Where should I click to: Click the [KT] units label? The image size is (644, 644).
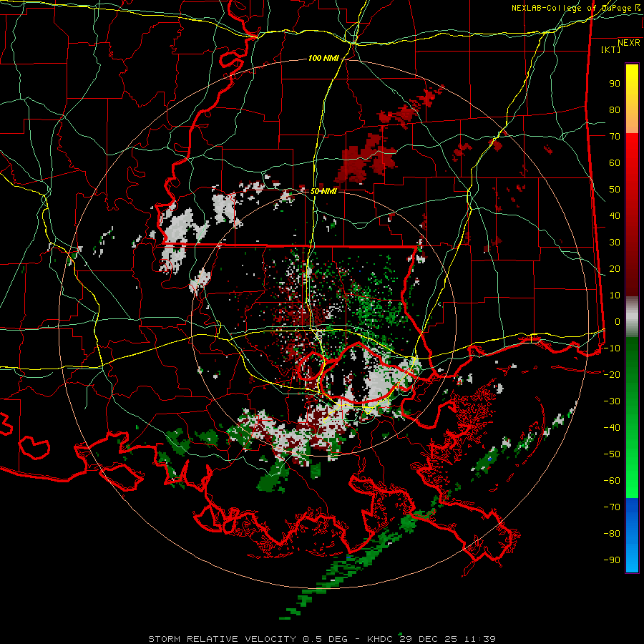(x=611, y=49)
